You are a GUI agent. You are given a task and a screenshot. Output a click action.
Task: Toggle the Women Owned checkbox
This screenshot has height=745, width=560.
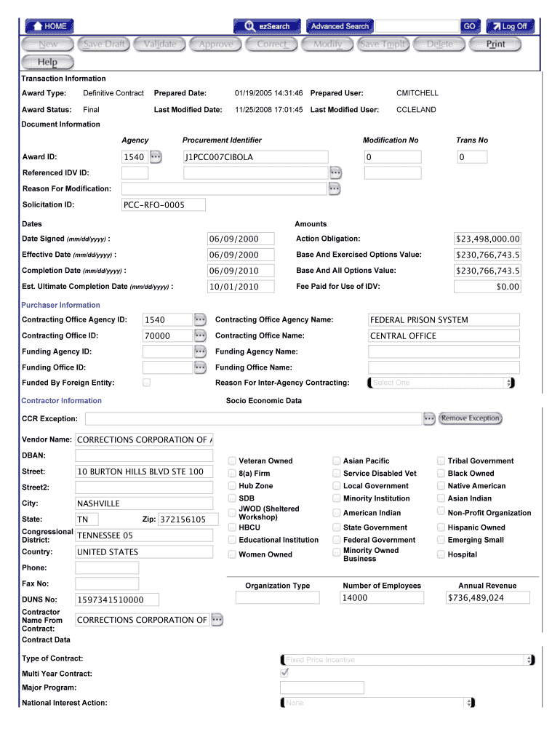pyautogui.click(x=232, y=554)
